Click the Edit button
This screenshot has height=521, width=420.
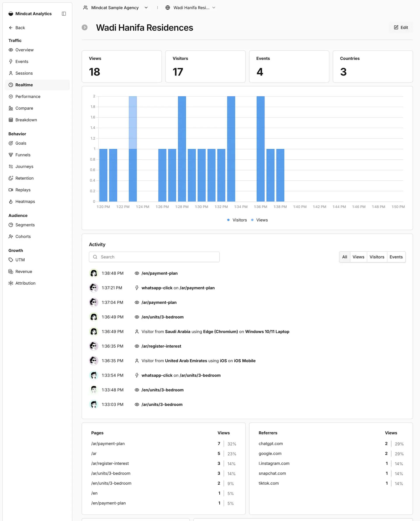point(401,27)
